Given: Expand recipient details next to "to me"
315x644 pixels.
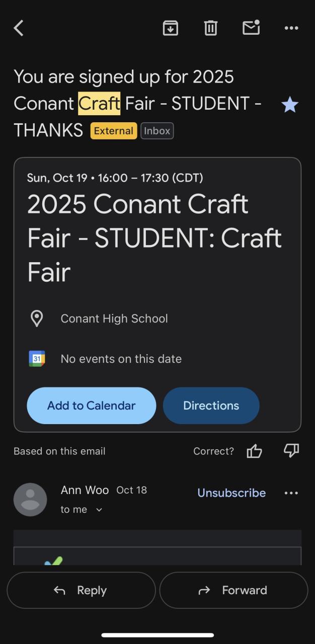Looking at the screenshot, I should 99,510.
